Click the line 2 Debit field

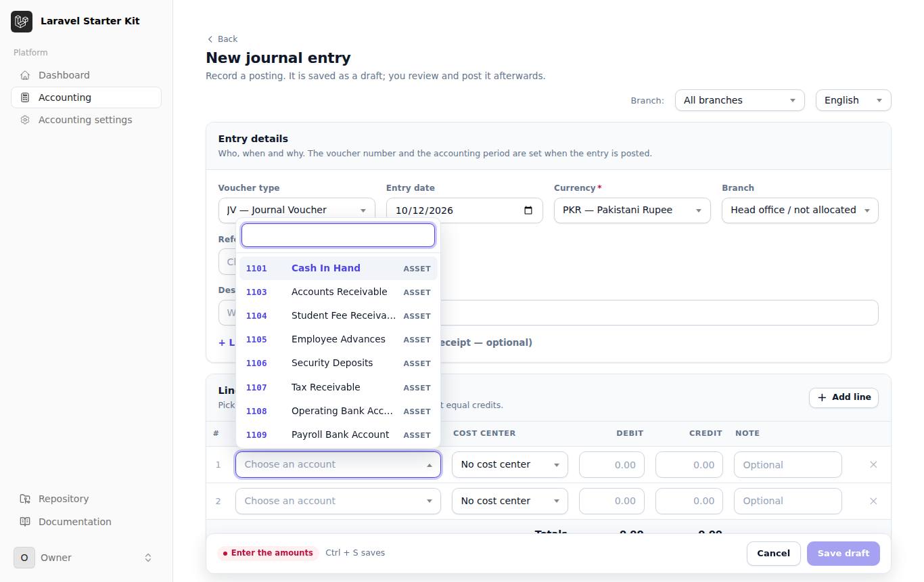click(611, 501)
